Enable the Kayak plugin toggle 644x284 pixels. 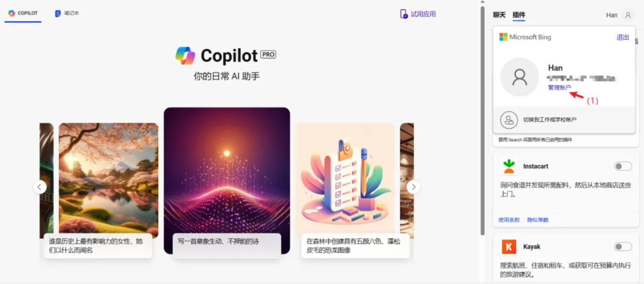coord(623,247)
